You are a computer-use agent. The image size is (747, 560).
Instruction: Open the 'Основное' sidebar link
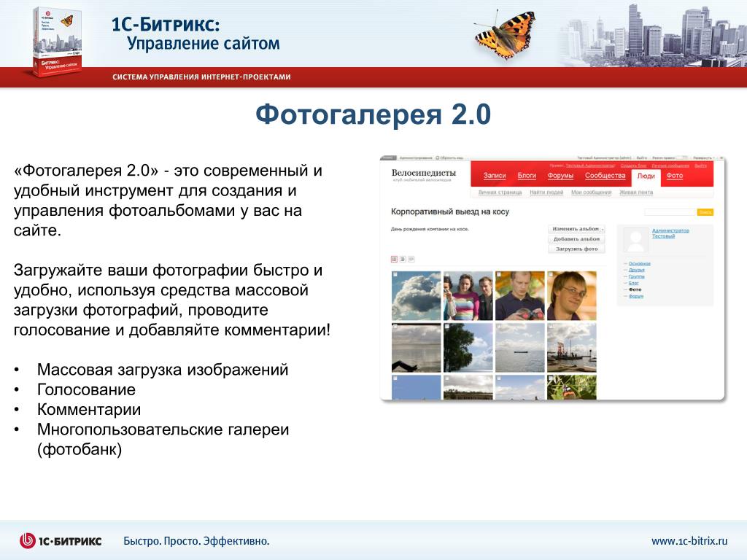click(x=639, y=263)
